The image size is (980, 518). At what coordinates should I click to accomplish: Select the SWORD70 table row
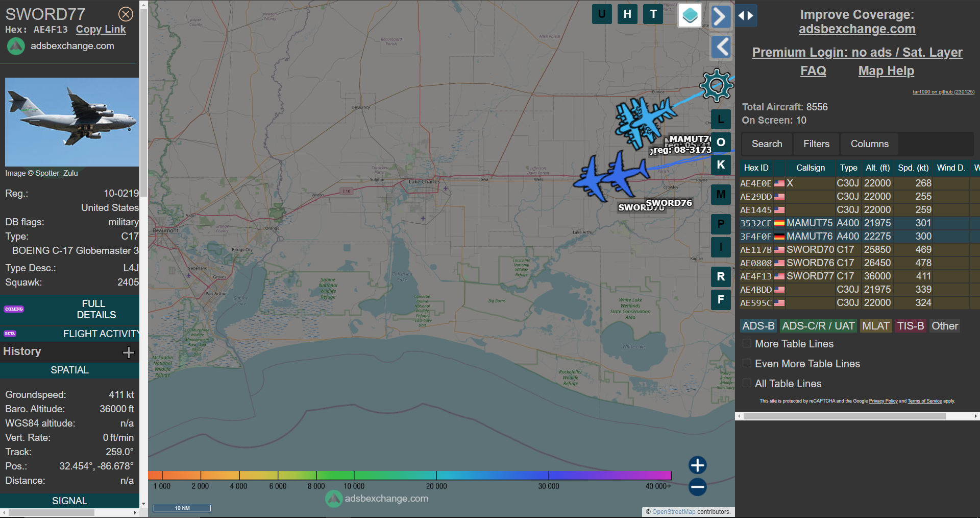(x=860, y=250)
